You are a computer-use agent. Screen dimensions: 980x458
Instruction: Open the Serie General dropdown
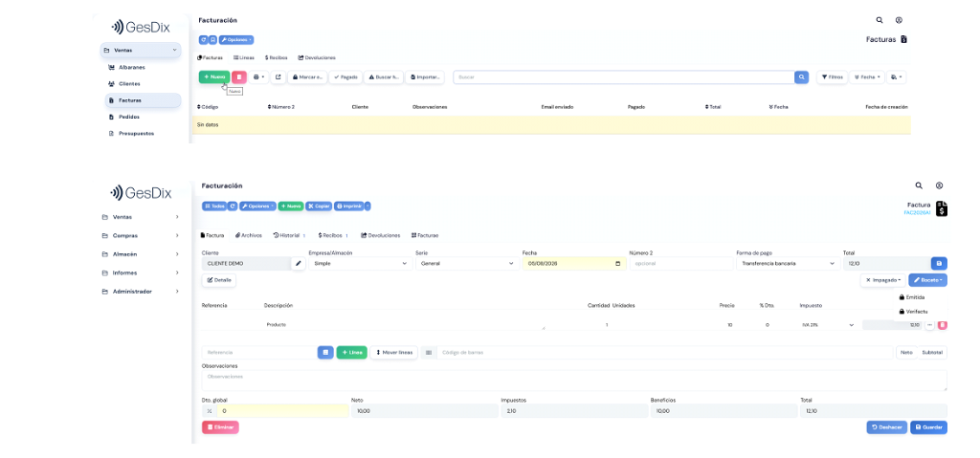point(466,264)
